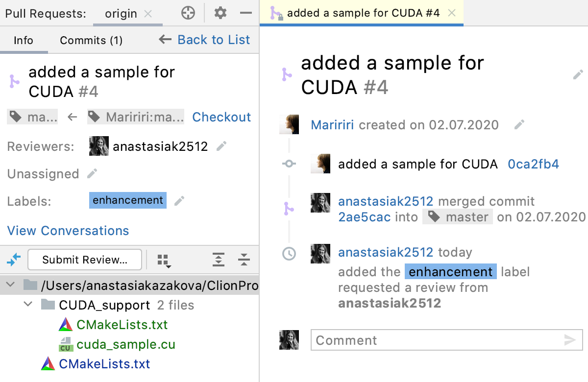Collapse the /Users/anastasiakazakova root node

(12, 285)
